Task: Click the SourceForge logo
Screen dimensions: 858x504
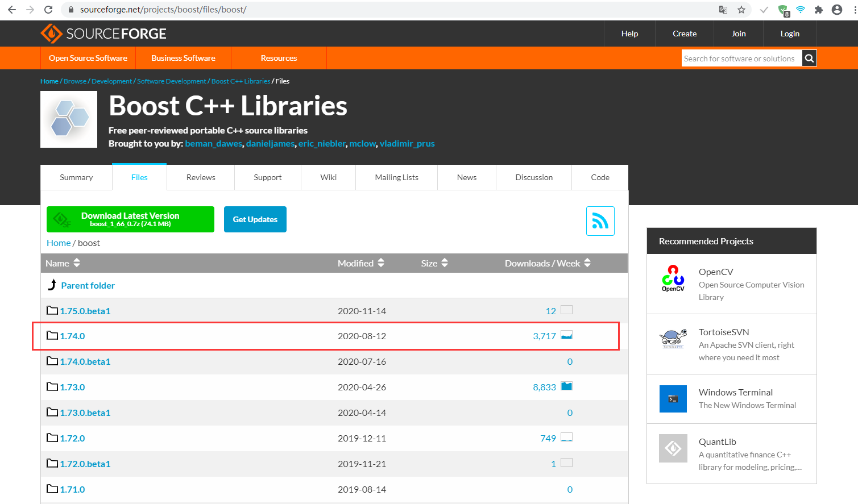Action: click(103, 34)
